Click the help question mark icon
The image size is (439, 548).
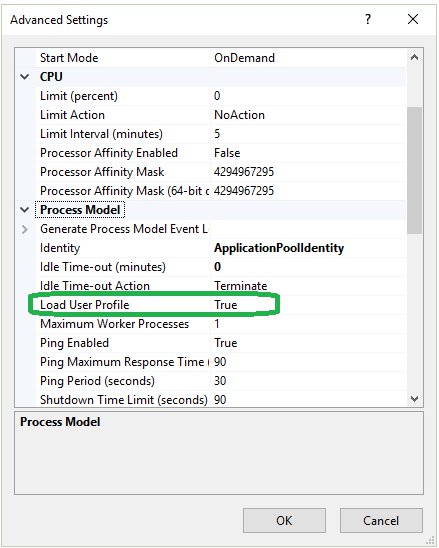click(368, 19)
